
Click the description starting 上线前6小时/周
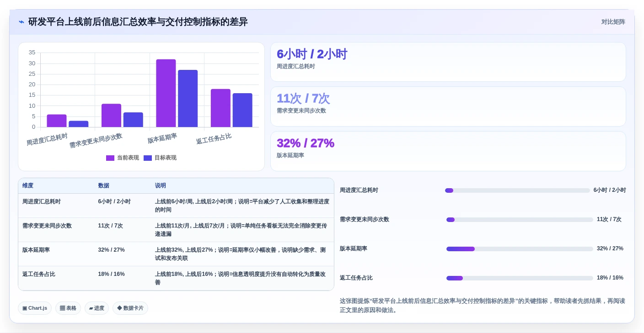pyautogui.click(x=242, y=206)
